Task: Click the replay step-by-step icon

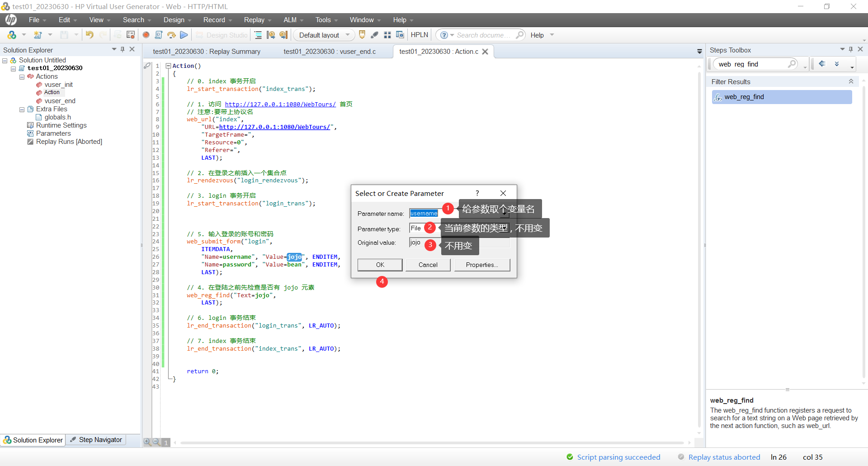Action: click(x=171, y=35)
